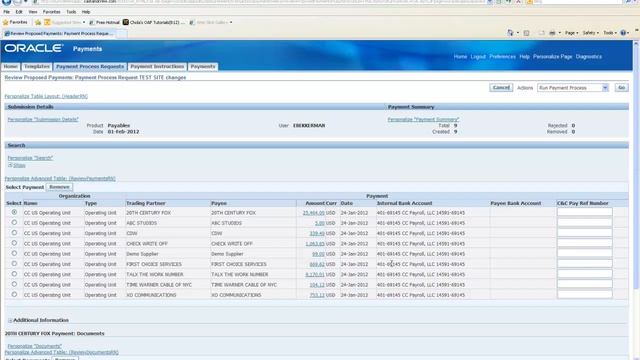Click C&C Pay Ref Number field for 20TH CENTURY FOX
The width and height of the screenshot is (640, 360).
coord(584,212)
